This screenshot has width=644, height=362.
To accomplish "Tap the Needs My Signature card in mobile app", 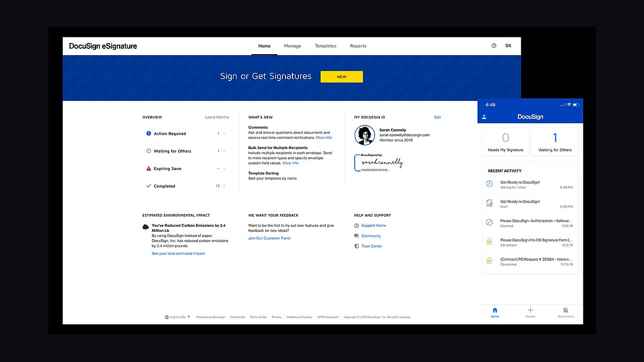I will pyautogui.click(x=506, y=142).
